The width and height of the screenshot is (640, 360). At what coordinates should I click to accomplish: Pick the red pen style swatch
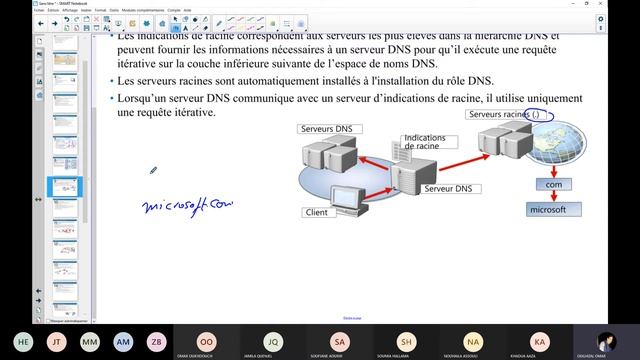[240, 19]
